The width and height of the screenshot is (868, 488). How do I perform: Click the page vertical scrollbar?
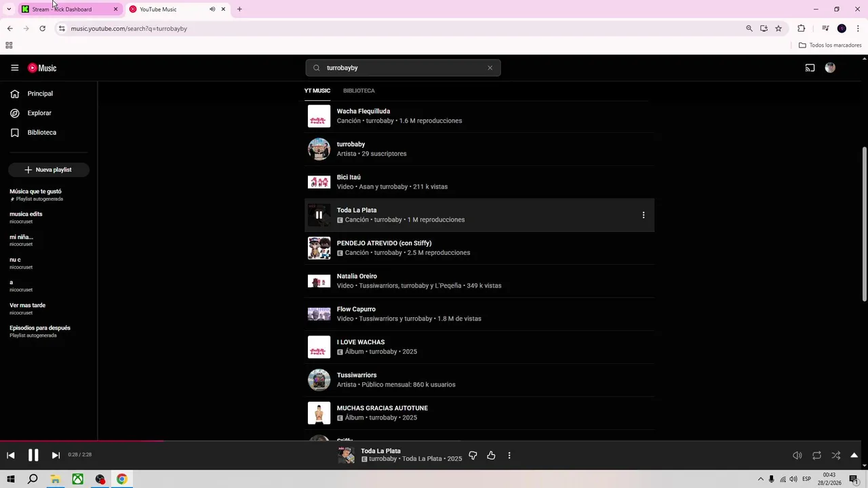point(864,224)
